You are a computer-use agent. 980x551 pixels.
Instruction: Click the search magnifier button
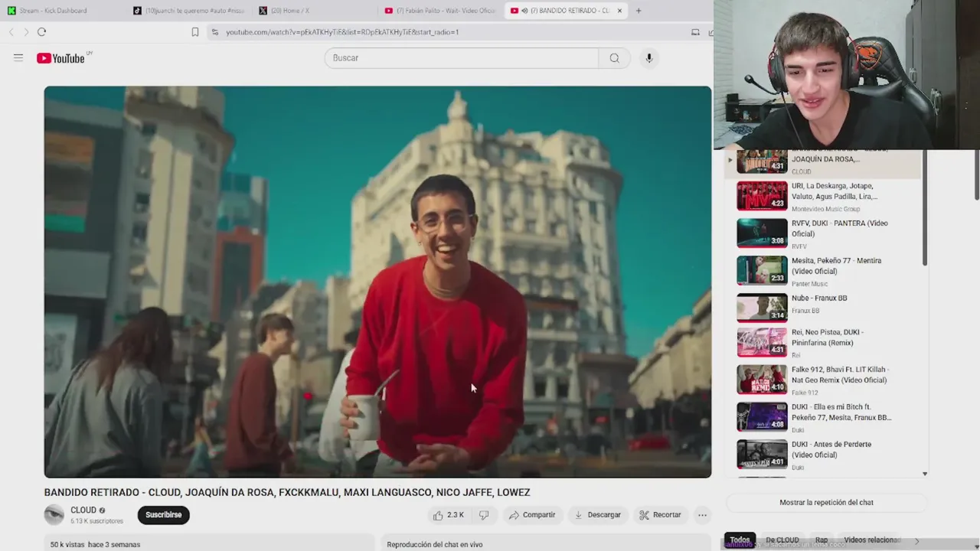coord(614,58)
